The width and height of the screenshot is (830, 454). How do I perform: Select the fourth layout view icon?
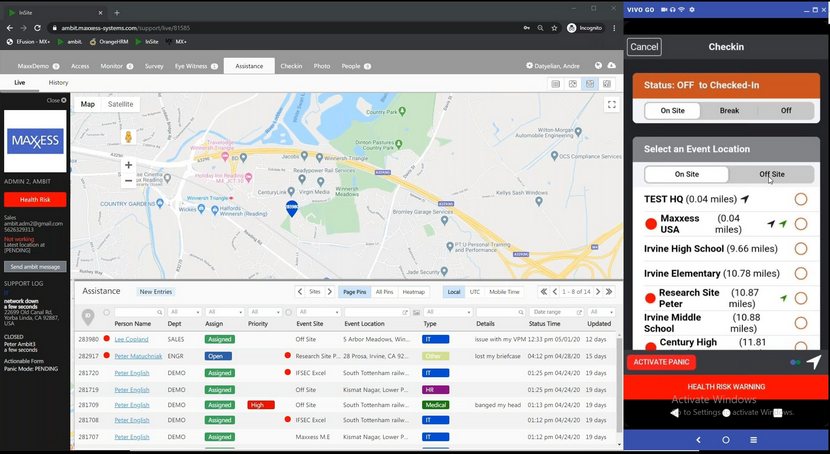[607, 84]
